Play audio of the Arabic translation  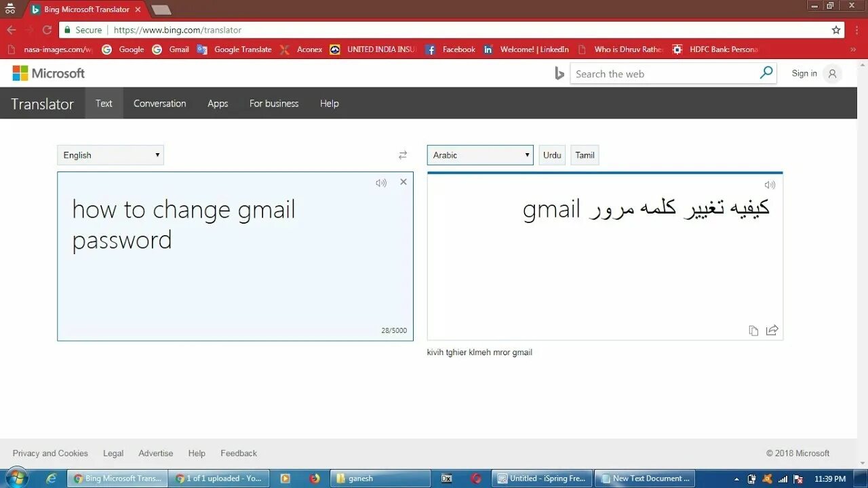770,184
